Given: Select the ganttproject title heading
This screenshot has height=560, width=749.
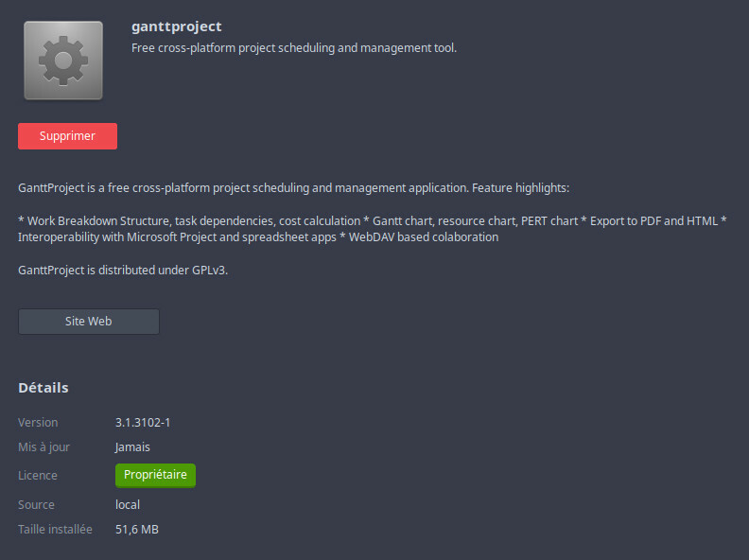Looking at the screenshot, I should pos(177,26).
